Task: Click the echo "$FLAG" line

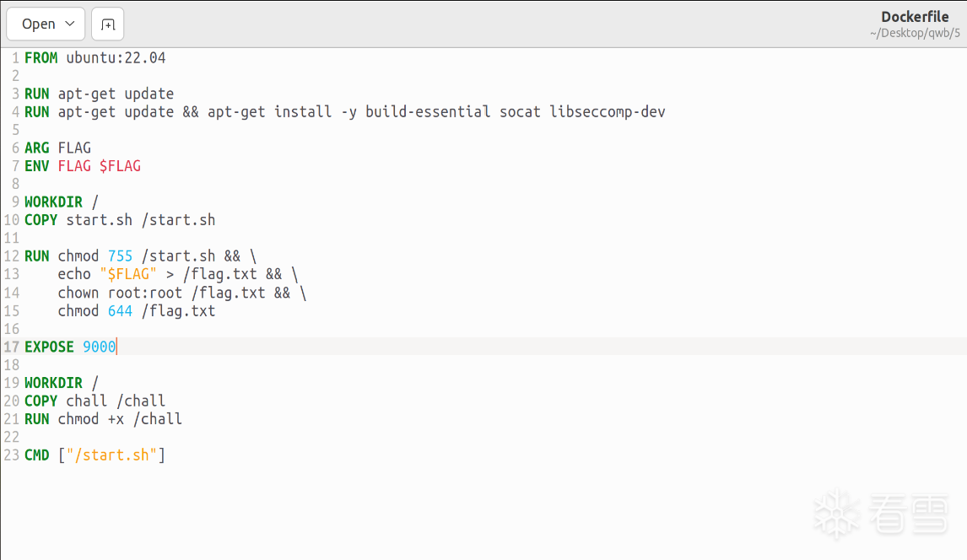Action: 177,275
